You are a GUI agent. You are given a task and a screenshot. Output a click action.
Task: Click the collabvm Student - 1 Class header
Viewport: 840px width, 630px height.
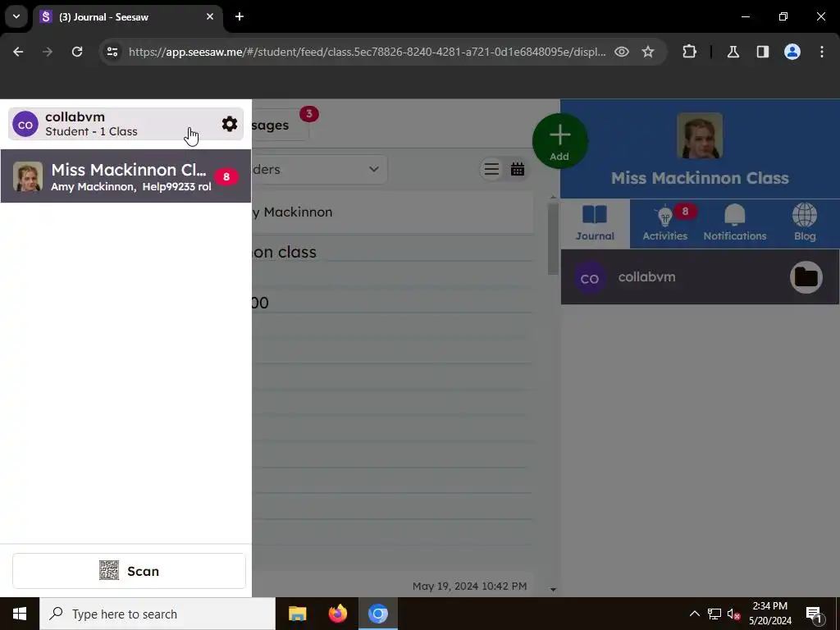point(126,125)
